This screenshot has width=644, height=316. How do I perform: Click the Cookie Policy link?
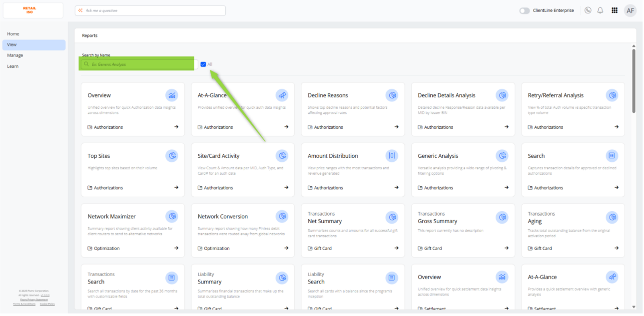(47, 304)
